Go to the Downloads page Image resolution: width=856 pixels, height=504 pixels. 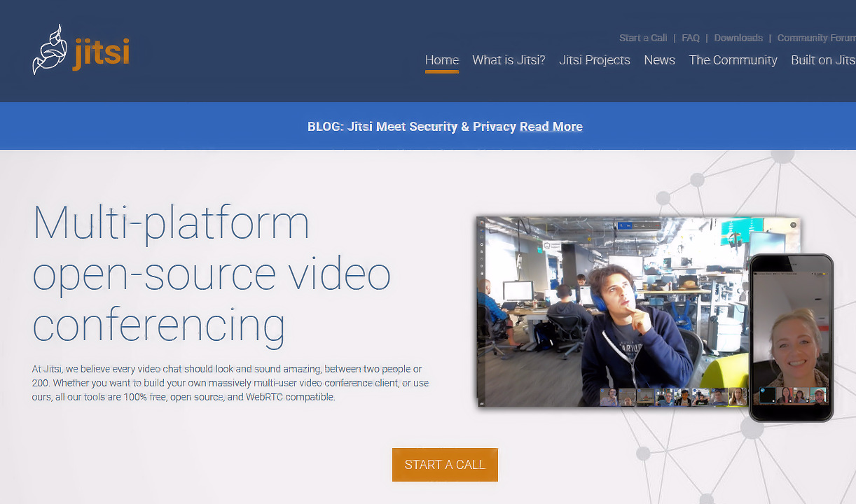(x=738, y=38)
